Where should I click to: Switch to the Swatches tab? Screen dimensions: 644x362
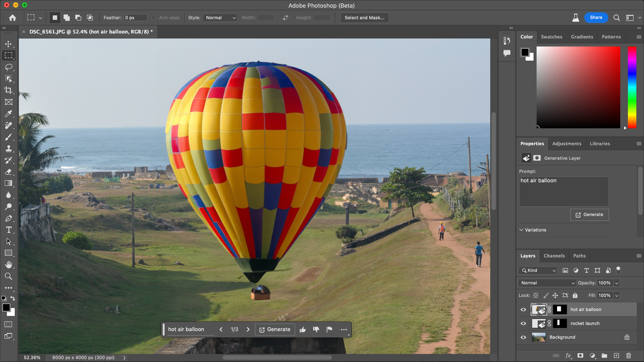point(552,36)
